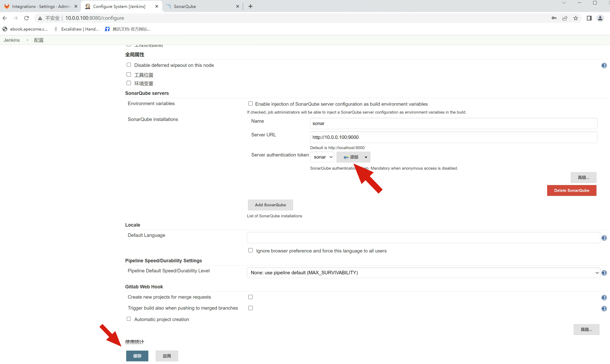Click into the Server URL input field

coord(453,137)
